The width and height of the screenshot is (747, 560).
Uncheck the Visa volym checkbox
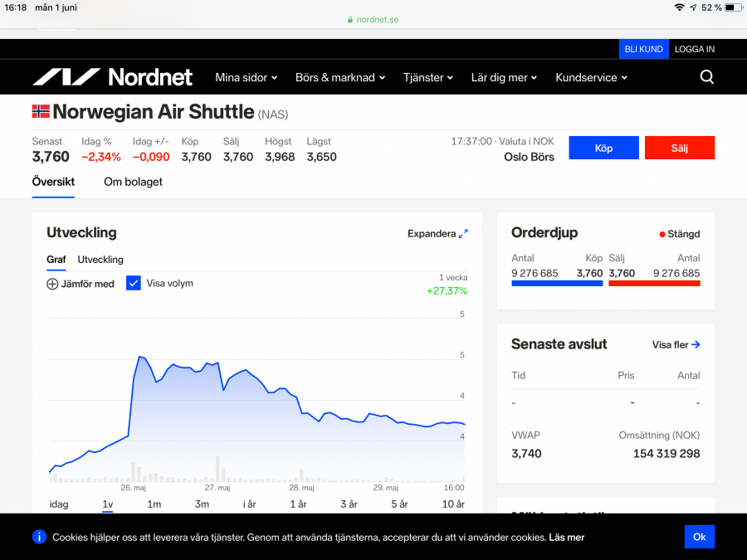click(x=134, y=283)
